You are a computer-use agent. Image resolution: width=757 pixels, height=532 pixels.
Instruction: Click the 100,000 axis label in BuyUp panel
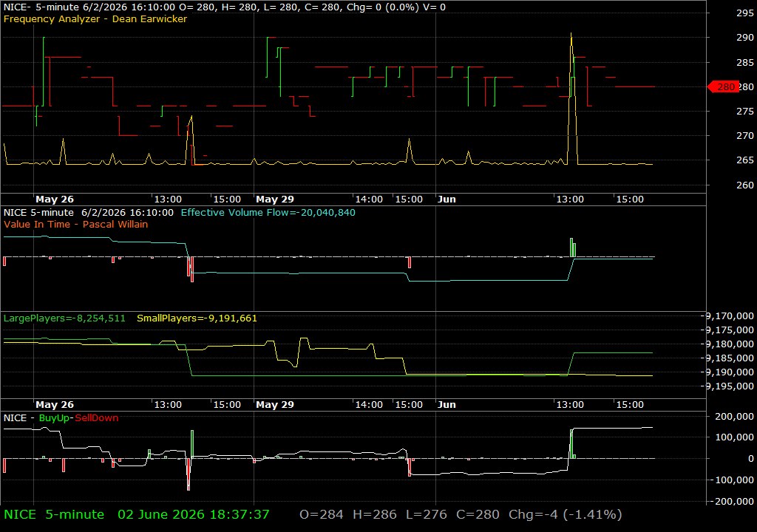734,437
